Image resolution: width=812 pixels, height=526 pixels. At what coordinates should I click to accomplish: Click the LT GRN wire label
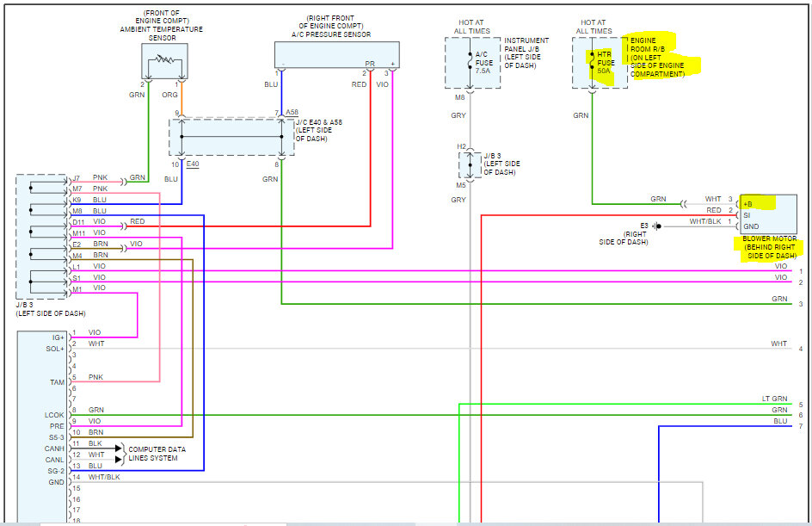pyautogui.click(x=774, y=399)
